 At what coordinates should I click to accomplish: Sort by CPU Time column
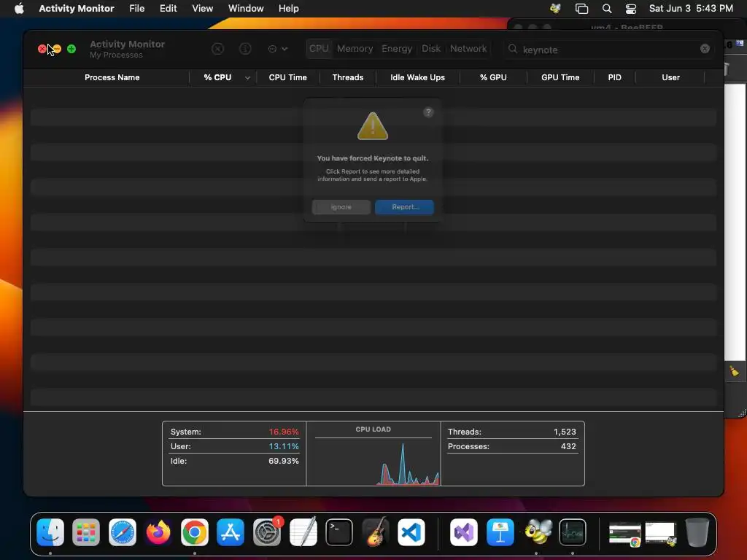(x=287, y=77)
